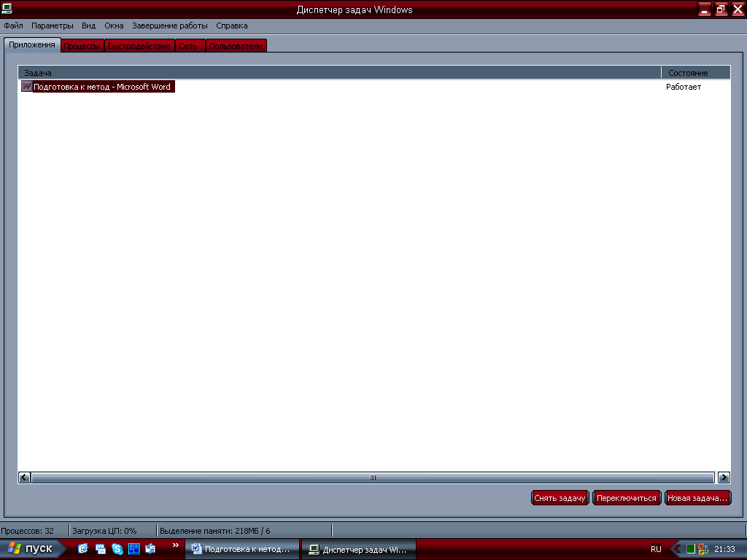This screenshot has width=747, height=560.
Task: Click the Новая задача button
Action: pos(697,498)
